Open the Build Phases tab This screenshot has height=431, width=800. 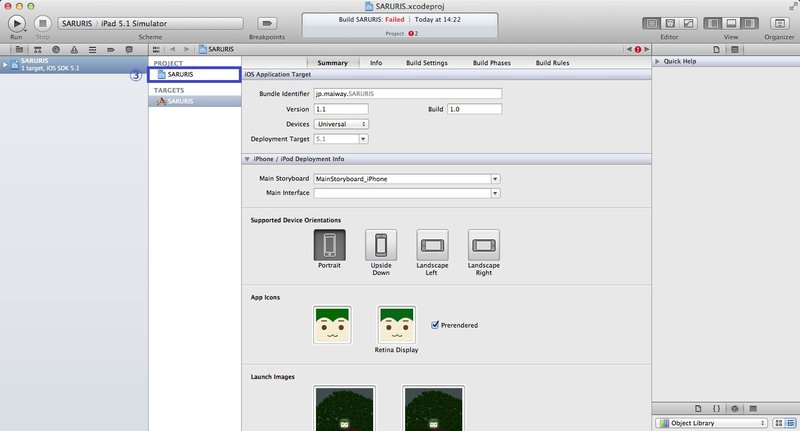pos(491,63)
